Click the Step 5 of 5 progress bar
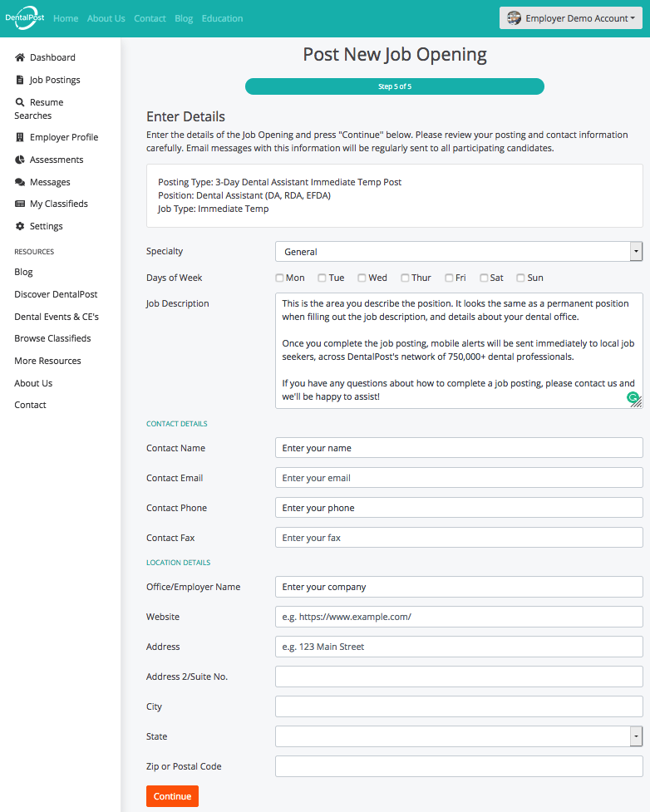650x812 pixels. coord(395,86)
